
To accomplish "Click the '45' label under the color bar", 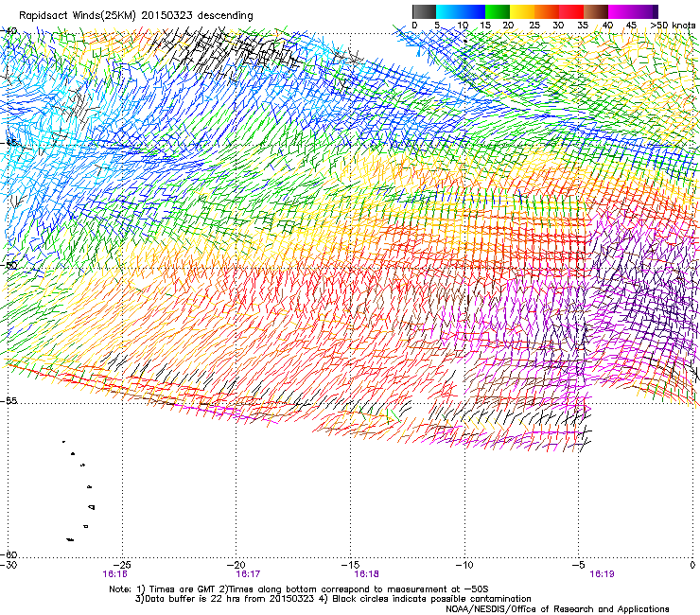I will point(631,26).
